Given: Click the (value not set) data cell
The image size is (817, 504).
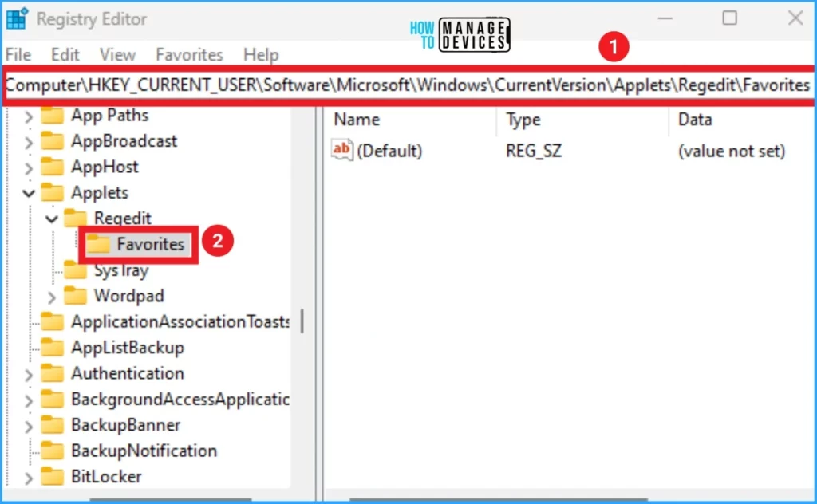Looking at the screenshot, I should point(731,151).
